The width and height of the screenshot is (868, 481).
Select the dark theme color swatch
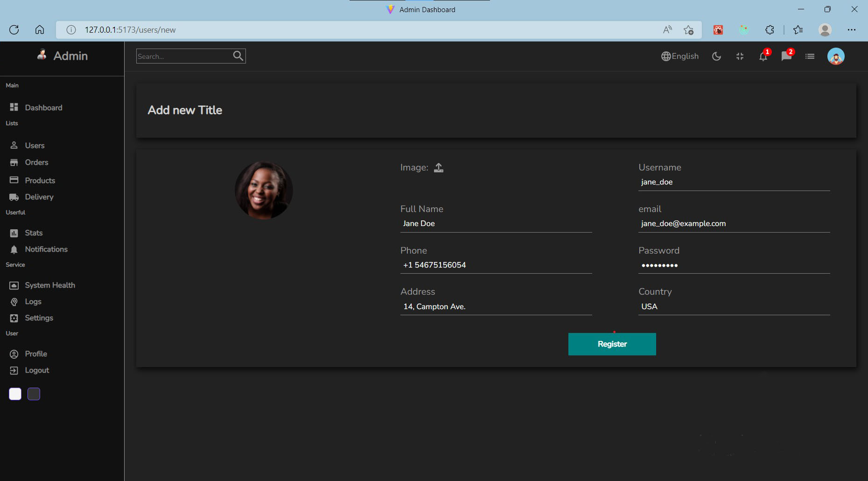[x=34, y=394]
